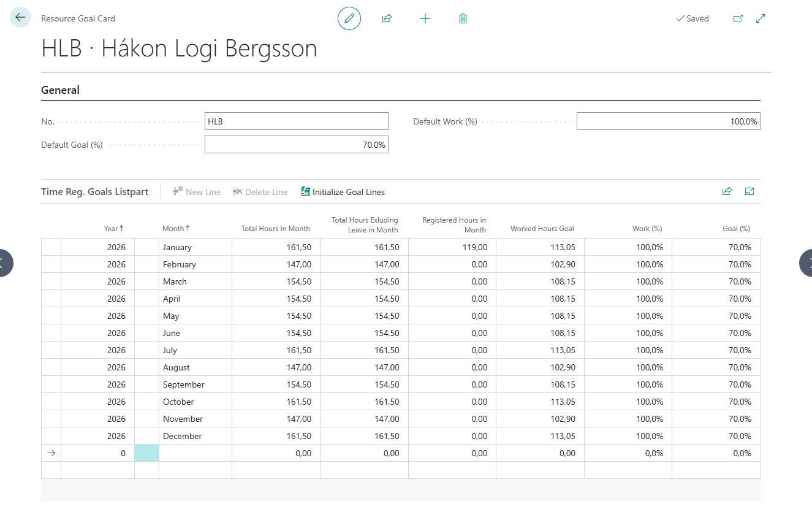Open card in new window icon
The height and width of the screenshot is (520, 812).
tap(738, 18)
